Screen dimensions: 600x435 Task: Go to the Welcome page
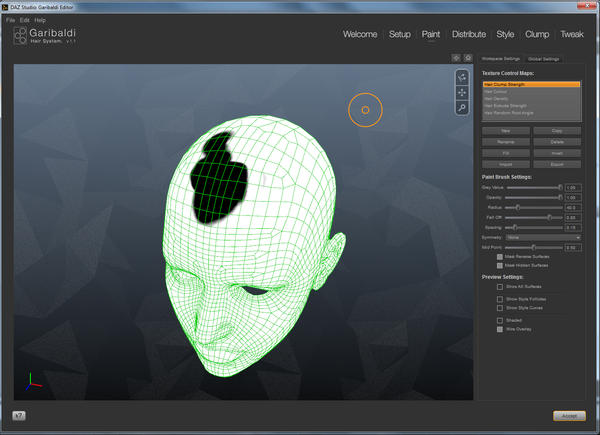pos(360,34)
